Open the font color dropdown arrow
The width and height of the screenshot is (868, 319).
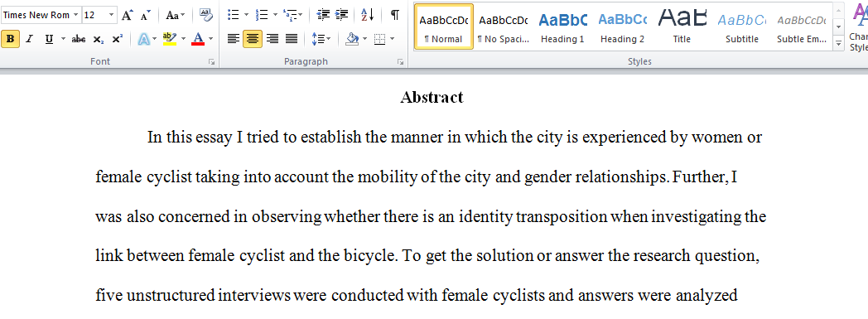pos(210,39)
